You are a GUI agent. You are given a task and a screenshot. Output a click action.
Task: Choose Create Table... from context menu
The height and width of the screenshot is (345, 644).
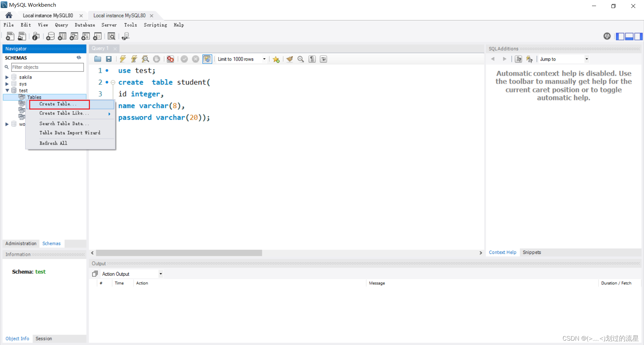tap(71, 104)
